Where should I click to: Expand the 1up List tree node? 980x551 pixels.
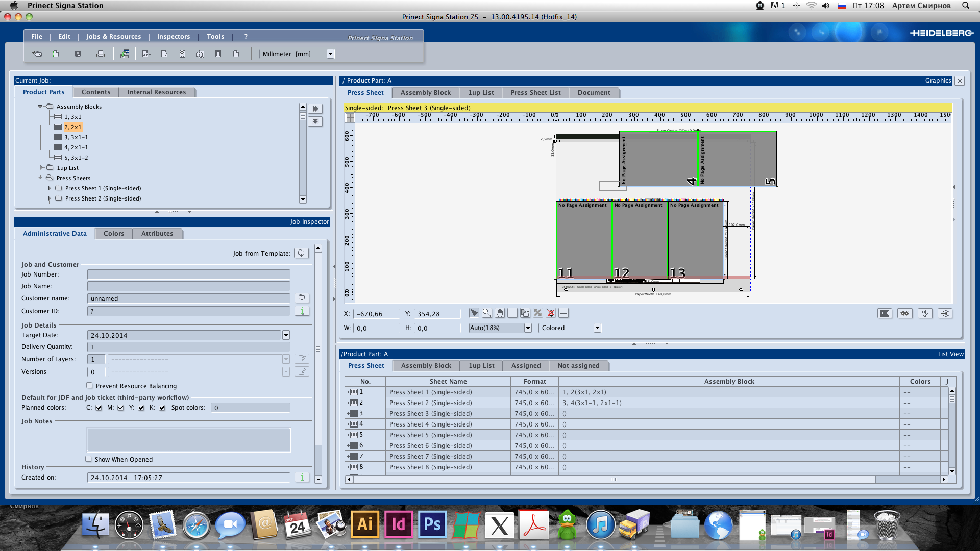[41, 167]
